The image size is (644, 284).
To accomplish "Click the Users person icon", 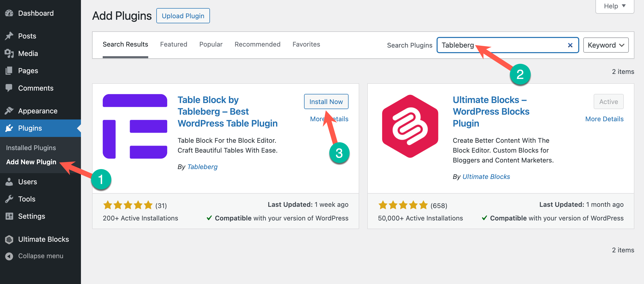I will tap(9, 182).
